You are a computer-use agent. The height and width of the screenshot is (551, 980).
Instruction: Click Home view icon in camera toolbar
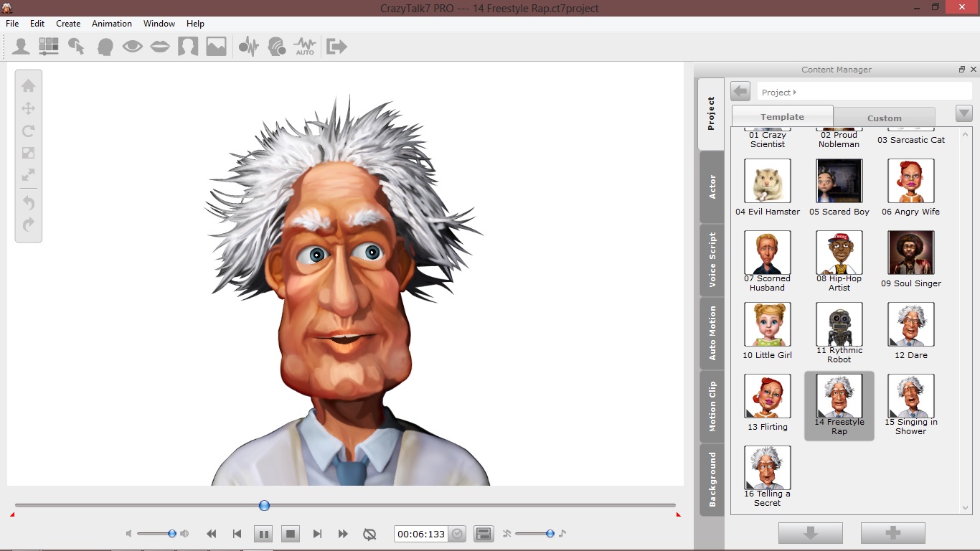28,86
